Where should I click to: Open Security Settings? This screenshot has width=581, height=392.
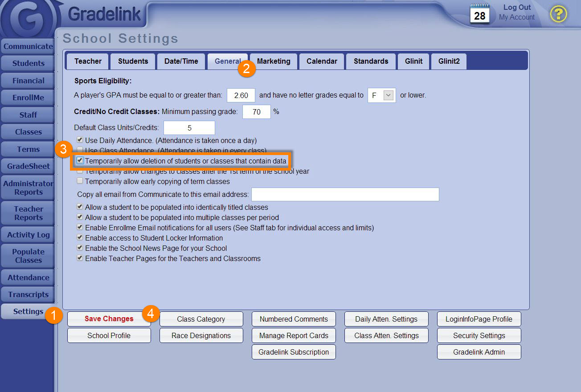[x=479, y=335]
